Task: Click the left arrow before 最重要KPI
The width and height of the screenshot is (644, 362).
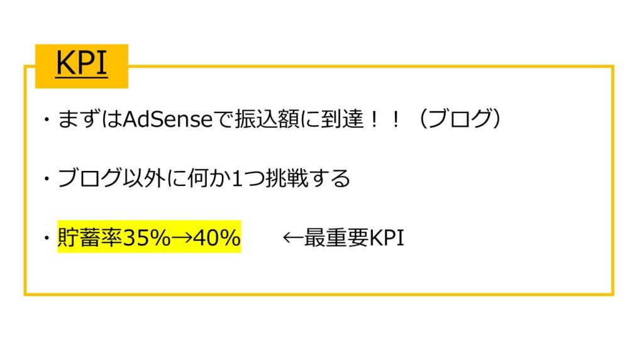Action: click(x=293, y=238)
